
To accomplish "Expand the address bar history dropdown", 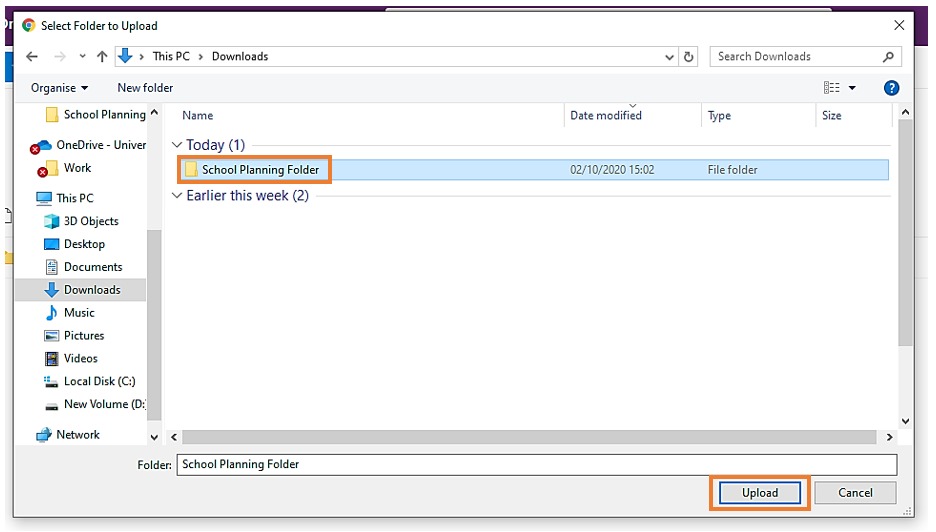I will pyautogui.click(x=669, y=57).
